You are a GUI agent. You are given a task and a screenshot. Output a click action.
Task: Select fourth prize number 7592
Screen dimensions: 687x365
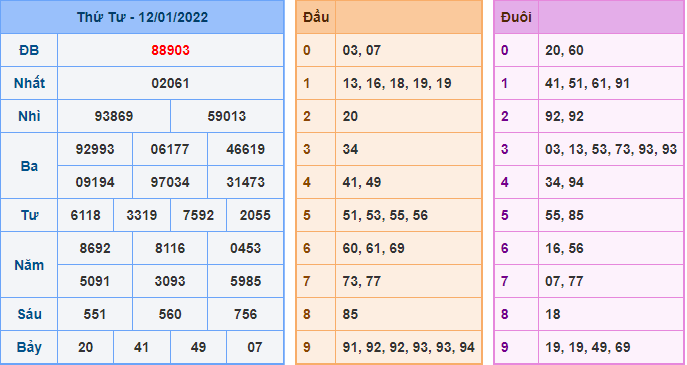pyautogui.click(x=198, y=215)
